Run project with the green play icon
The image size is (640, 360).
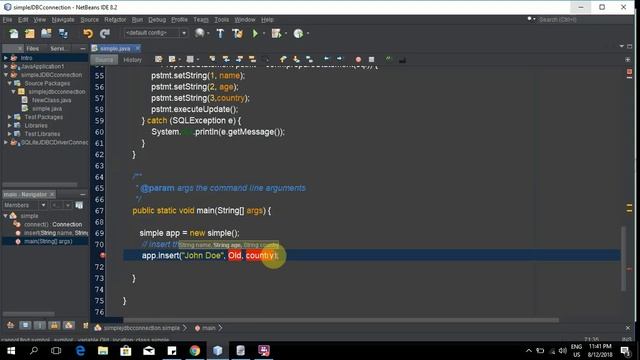coord(256,33)
